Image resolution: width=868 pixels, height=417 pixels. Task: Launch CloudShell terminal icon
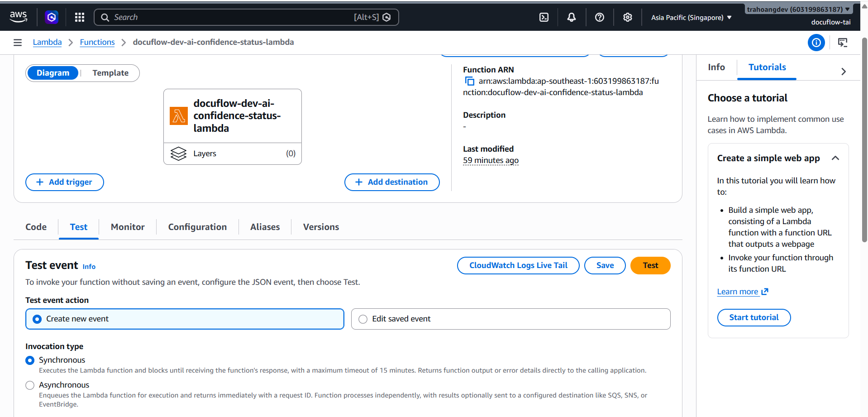click(x=544, y=17)
